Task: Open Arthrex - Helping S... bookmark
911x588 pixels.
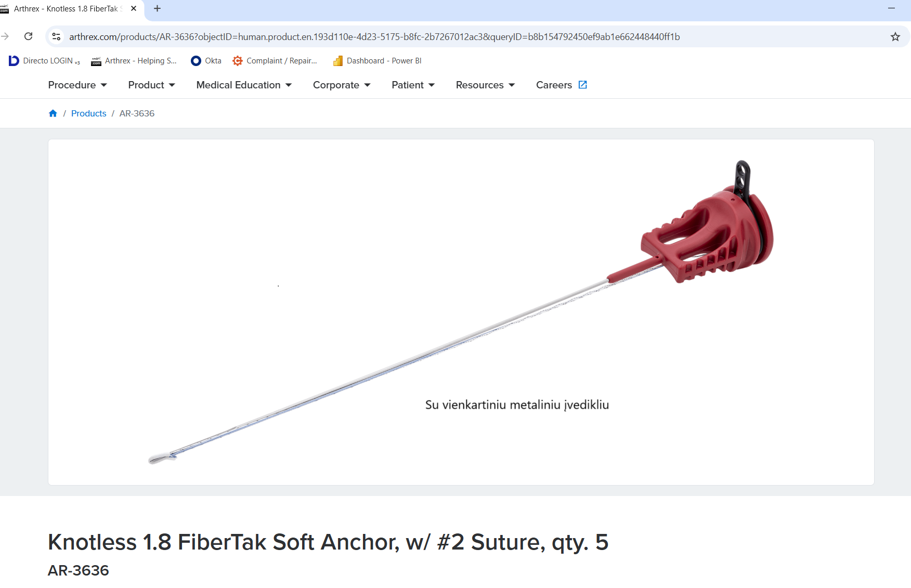Action: click(x=134, y=61)
